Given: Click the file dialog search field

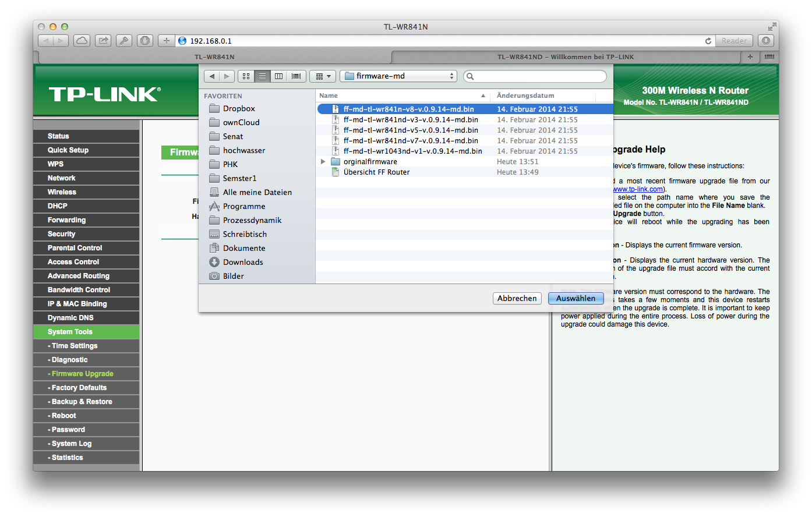Looking at the screenshot, I should tap(535, 76).
